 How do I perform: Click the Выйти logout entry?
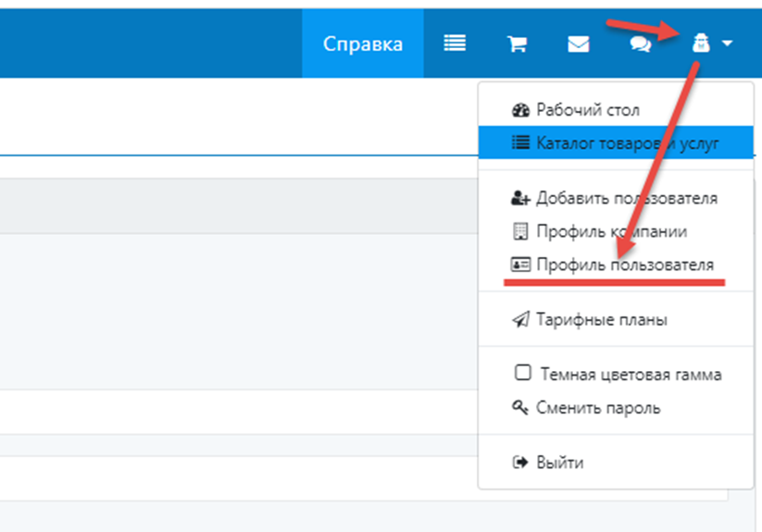point(560,463)
